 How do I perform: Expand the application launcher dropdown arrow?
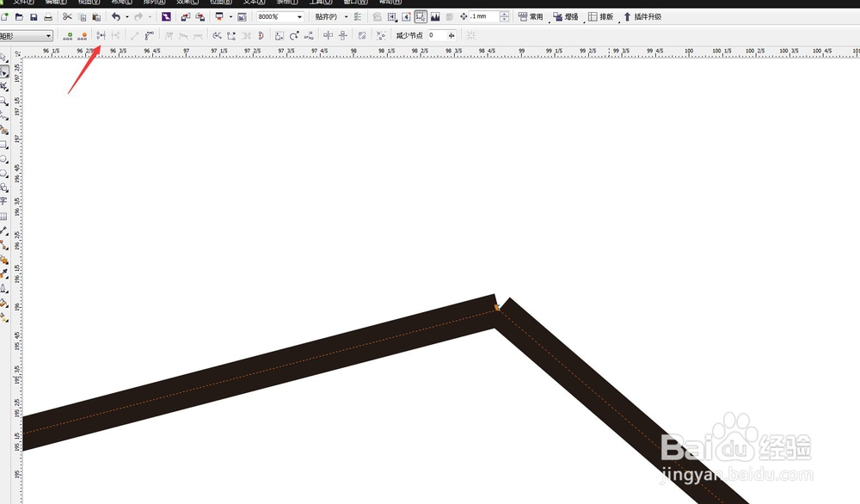pos(230,17)
